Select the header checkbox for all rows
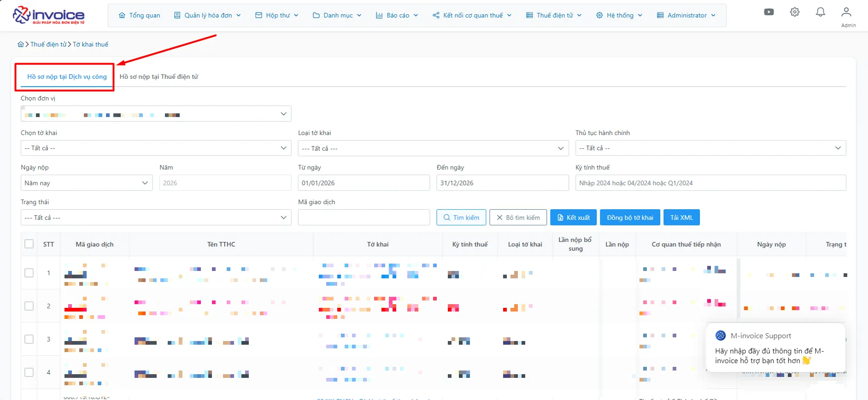The height and width of the screenshot is (400, 868). coord(29,244)
